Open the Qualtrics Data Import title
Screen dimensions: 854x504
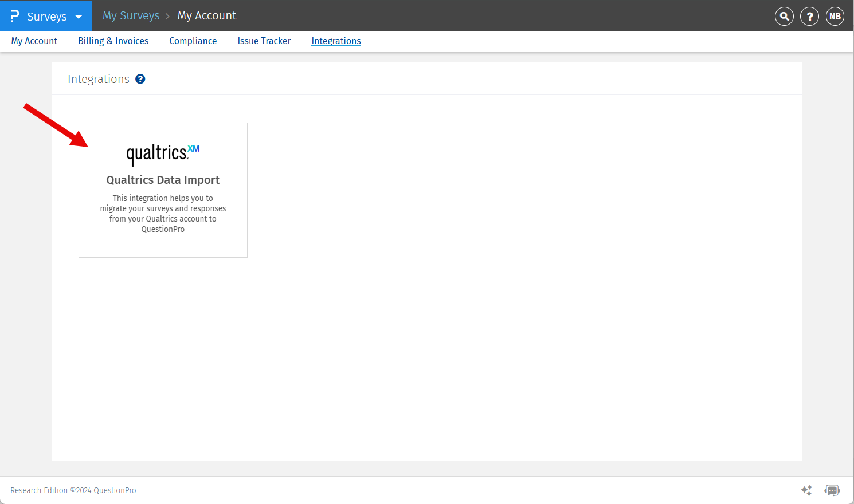(x=163, y=180)
